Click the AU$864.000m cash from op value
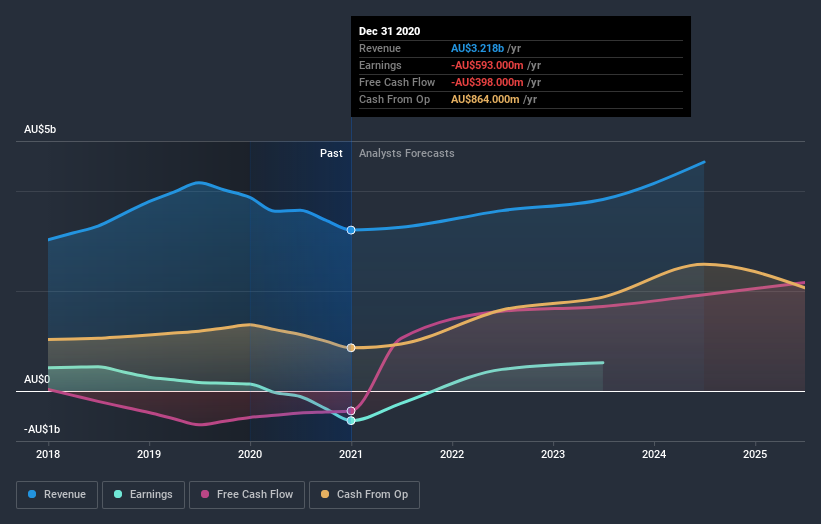The image size is (821, 524). pos(485,99)
